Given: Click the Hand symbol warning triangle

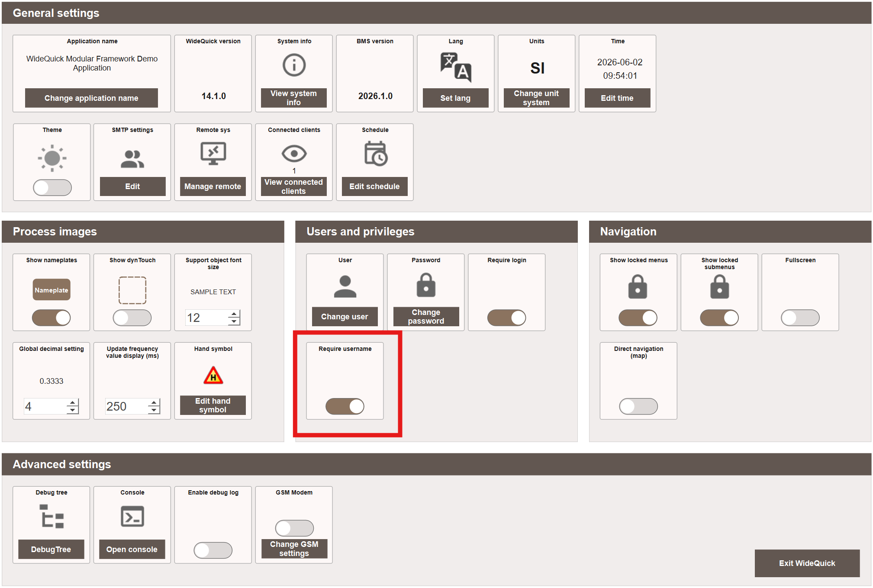Looking at the screenshot, I should click(213, 375).
